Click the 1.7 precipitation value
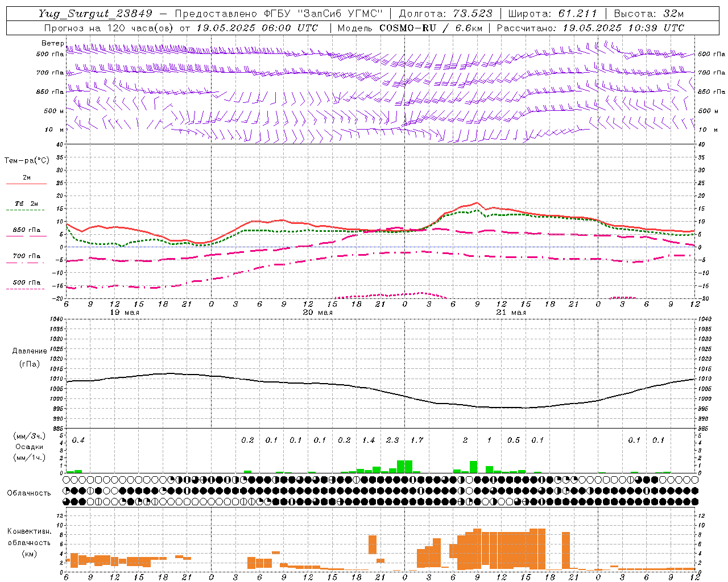The image size is (728, 582). click(417, 440)
